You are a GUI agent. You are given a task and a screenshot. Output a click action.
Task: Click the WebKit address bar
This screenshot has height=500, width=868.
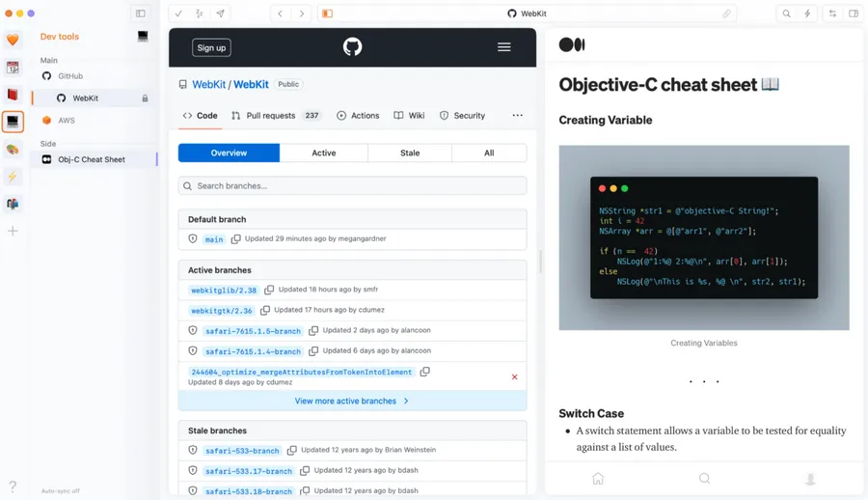[527, 14]
